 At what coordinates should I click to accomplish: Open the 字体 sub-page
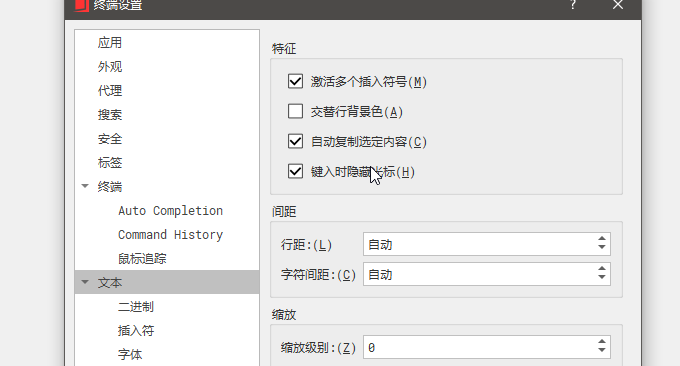tap(130, 354)
